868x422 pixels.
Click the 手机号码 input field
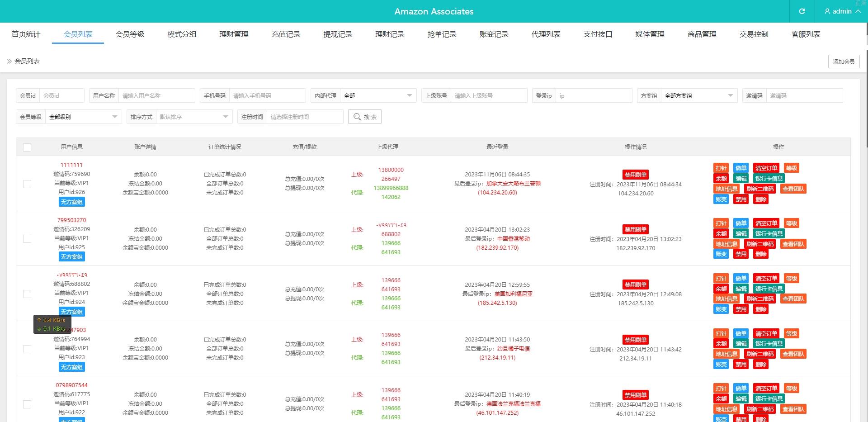click(x=267, y=95)
